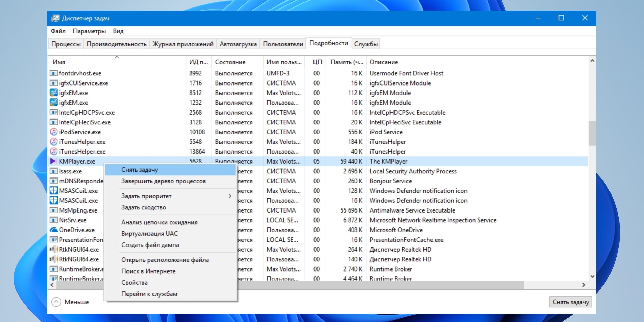Toggle the Автозагрузка tab

click(x=238, y=44)
